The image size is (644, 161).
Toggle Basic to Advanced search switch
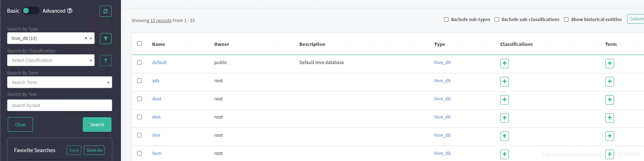tap(30, 10)
